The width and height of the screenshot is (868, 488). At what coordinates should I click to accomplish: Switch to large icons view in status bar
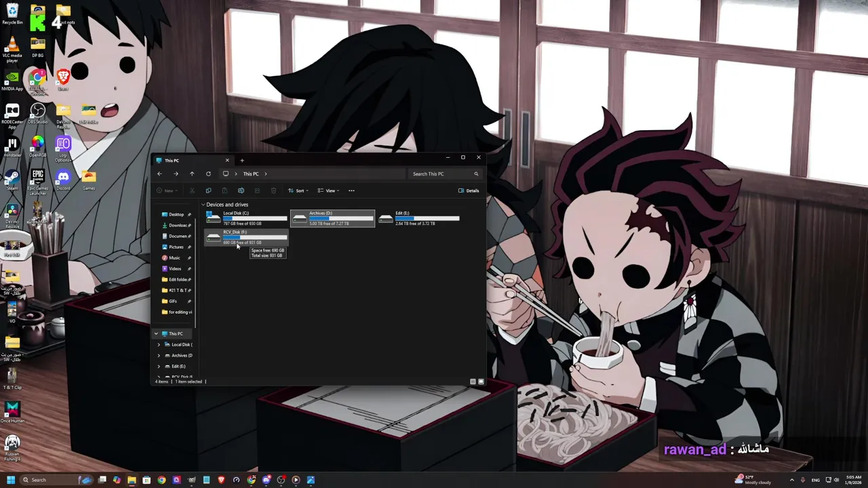click(481, 382)
